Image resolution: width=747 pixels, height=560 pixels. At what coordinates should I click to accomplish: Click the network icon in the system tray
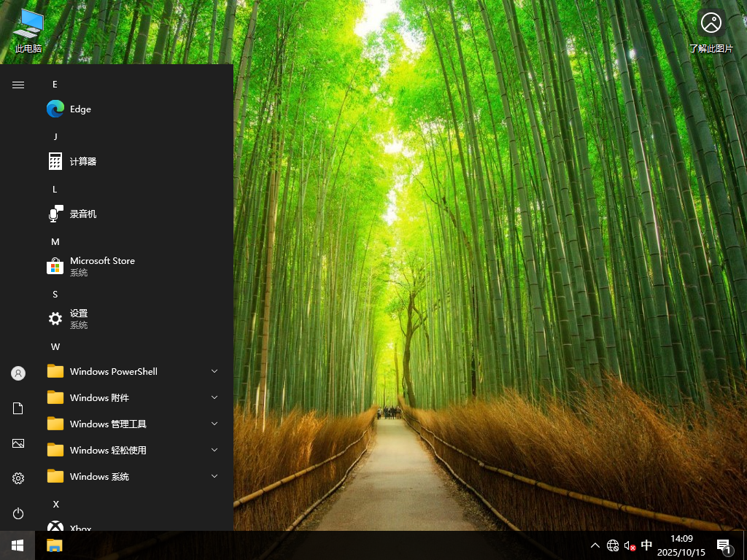(613, 545)
